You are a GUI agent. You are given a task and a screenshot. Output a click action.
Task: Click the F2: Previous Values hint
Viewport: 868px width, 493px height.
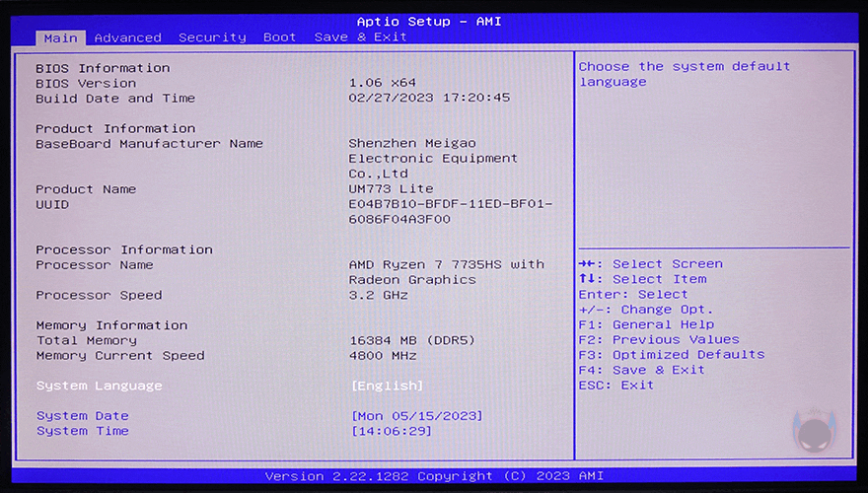point(659,339)
